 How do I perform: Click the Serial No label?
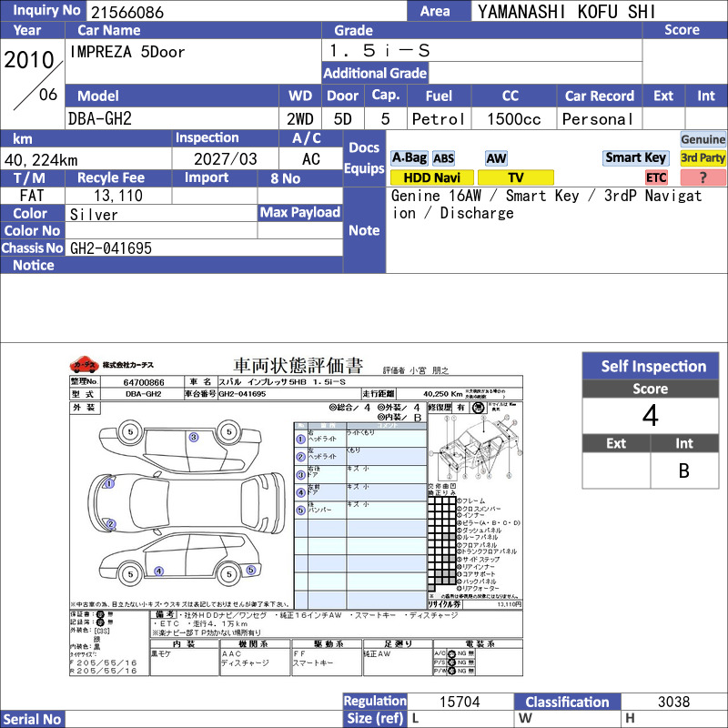tap(32, 719)
